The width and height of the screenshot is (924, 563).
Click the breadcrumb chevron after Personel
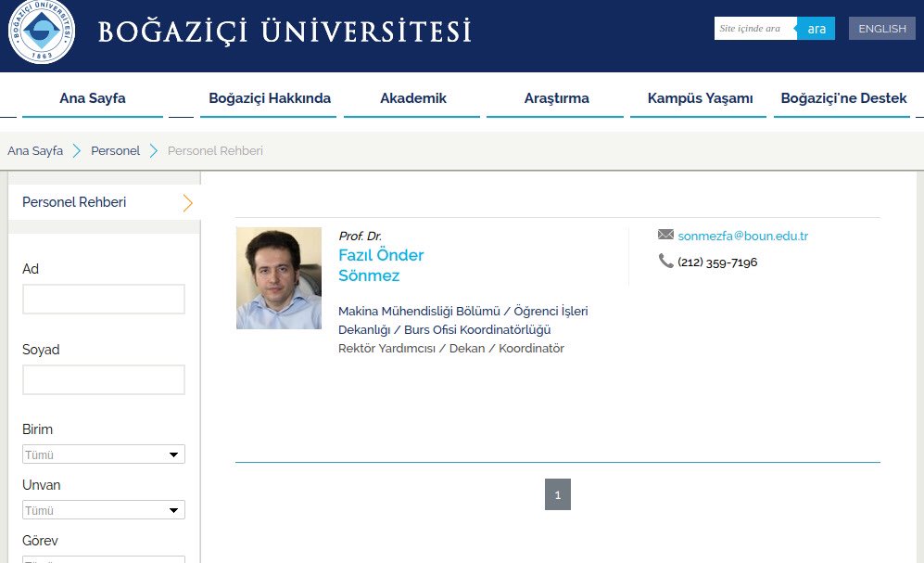[154, 150]
